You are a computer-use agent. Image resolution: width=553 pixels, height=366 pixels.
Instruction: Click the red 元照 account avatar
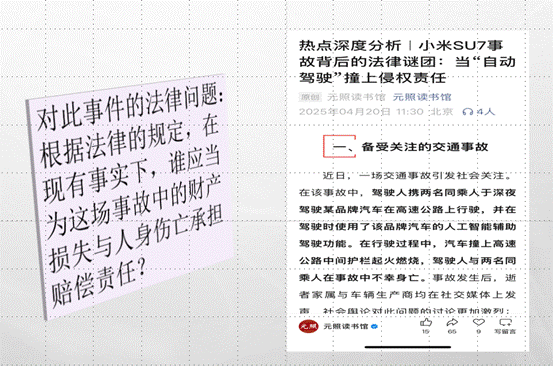click(x=309, y=327)
